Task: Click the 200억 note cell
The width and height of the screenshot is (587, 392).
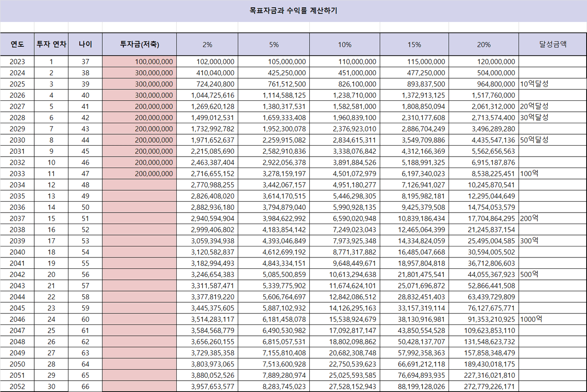Action: 553,218
